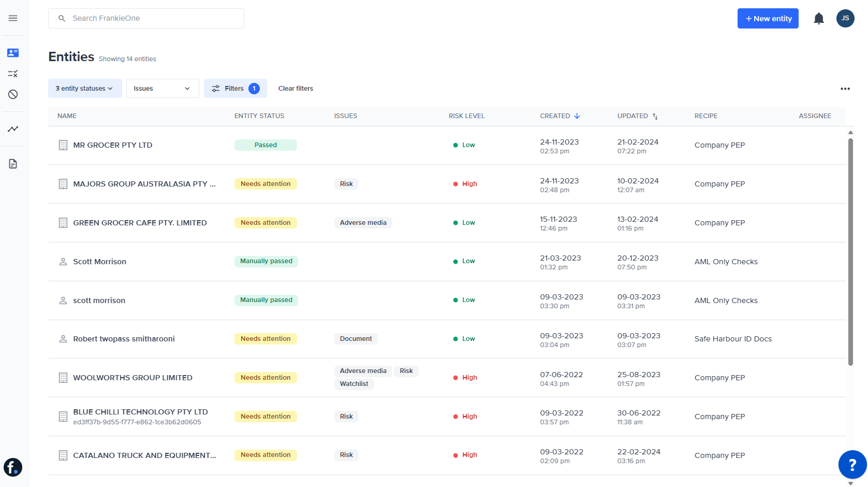Image resolution: width=868 pixels, height=487 pixels.
Task: Open the JS profile avatar menu
Action: coord(845,18)
